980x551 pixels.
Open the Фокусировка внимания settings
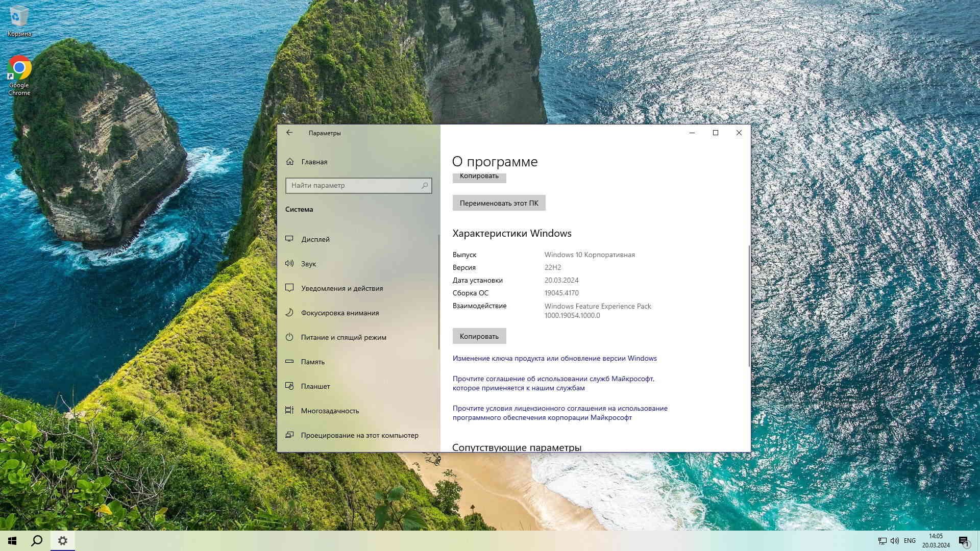click(339, 313)
